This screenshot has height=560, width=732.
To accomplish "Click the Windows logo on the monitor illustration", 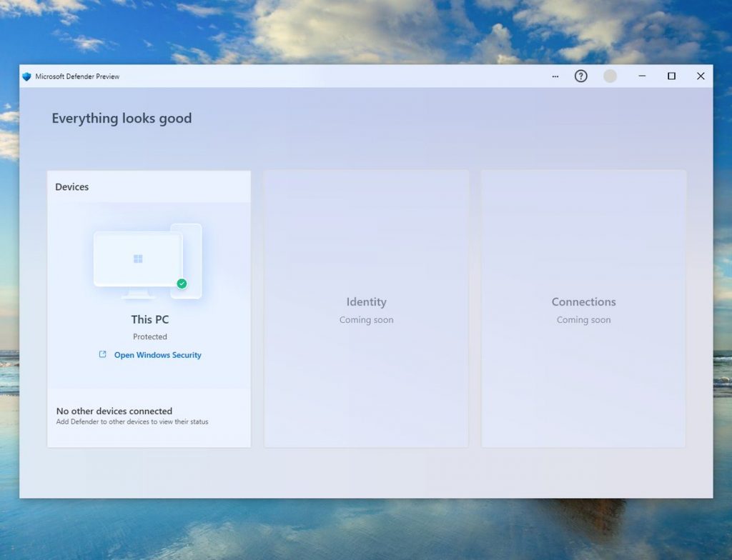I will pyautogui.click(x=138, y=259).
